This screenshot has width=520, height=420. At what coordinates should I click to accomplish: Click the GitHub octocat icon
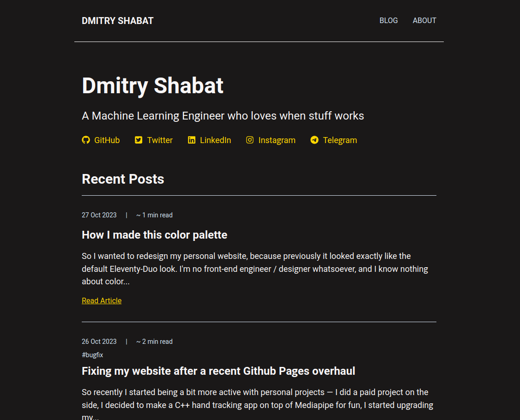(86, 140)
